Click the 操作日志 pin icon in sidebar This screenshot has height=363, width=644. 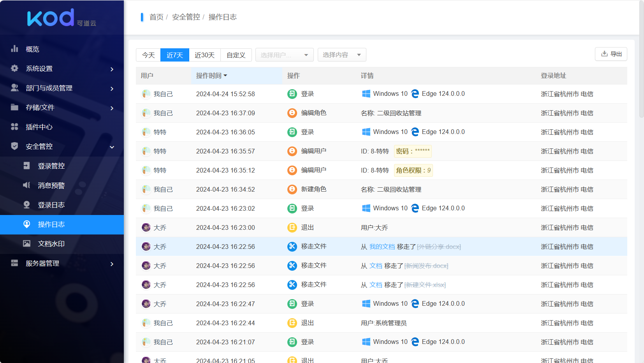(x=26, y=224)
